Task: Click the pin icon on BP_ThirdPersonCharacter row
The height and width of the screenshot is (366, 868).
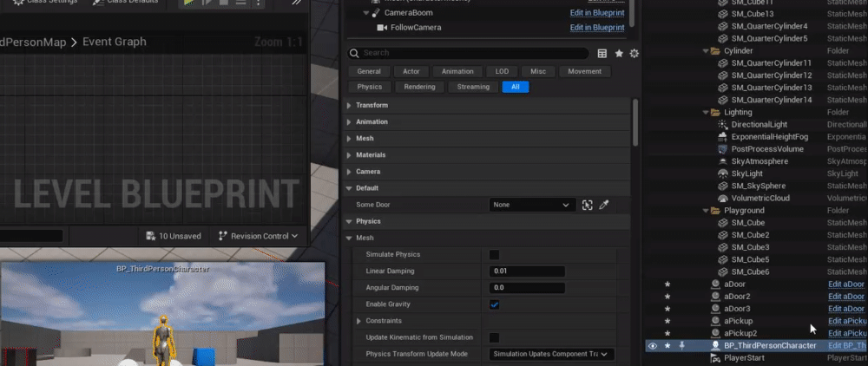Action: [x=681, y=345]
